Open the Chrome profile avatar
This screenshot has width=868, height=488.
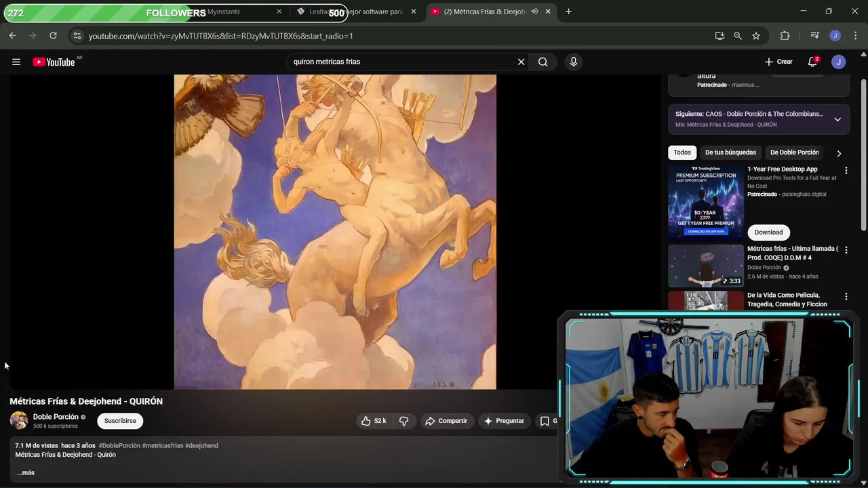(835, 36)
